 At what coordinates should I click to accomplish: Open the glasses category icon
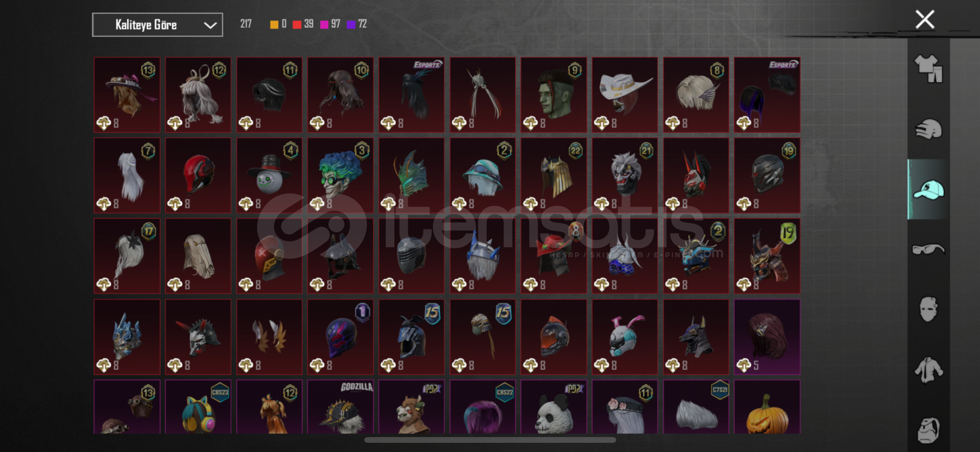[928, 250]
